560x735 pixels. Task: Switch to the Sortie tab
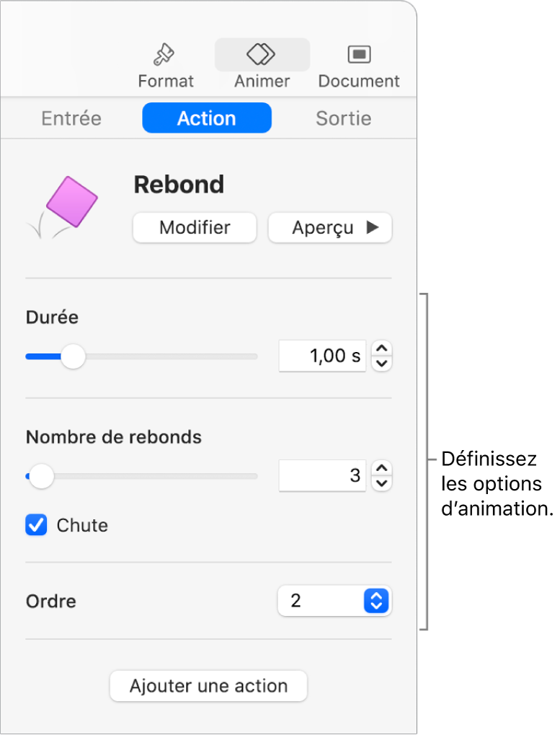pyautogui.click(x=343, y=118)
